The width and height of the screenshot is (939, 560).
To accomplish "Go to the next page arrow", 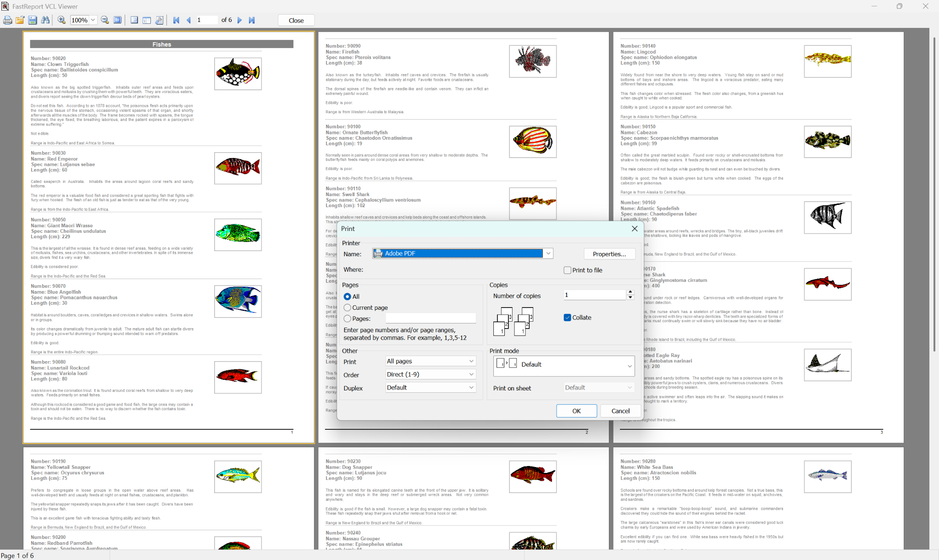I will coord(239,20).
